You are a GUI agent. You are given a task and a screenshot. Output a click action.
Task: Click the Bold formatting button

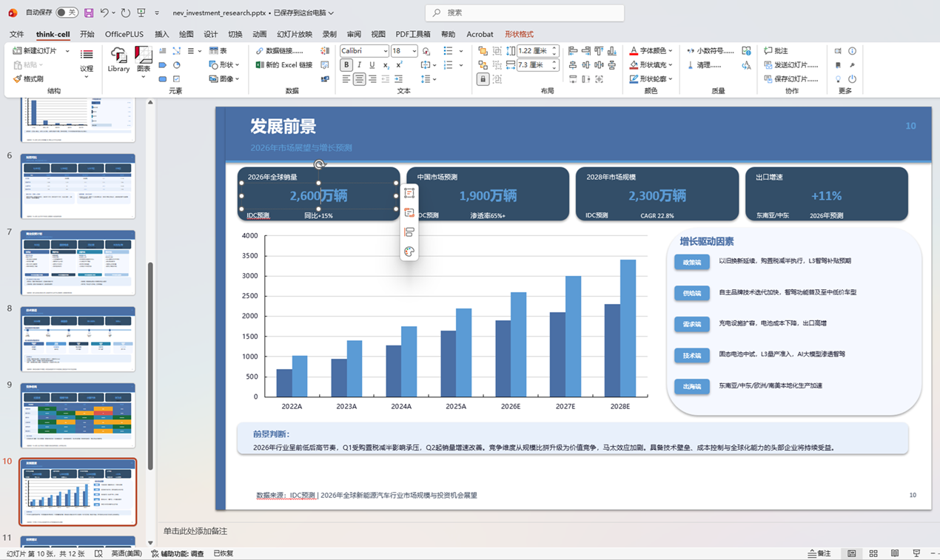click(346, 65)
